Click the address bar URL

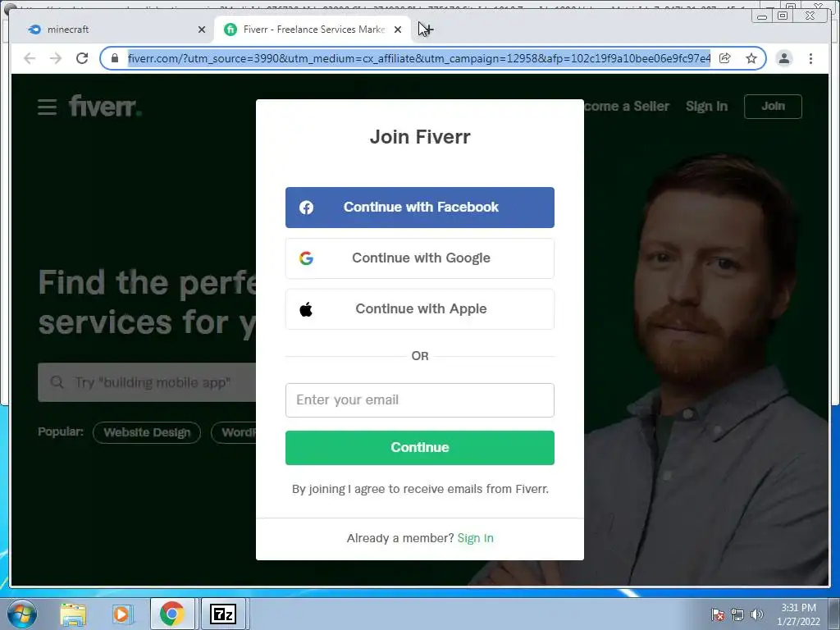pos(419,58)
